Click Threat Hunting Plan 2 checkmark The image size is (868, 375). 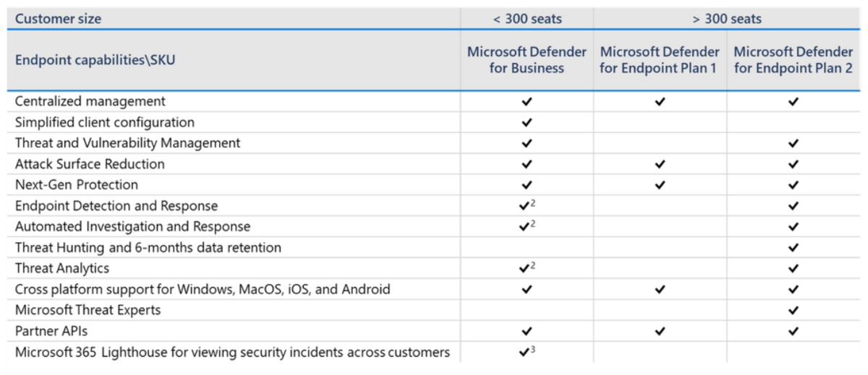(793, 248)
